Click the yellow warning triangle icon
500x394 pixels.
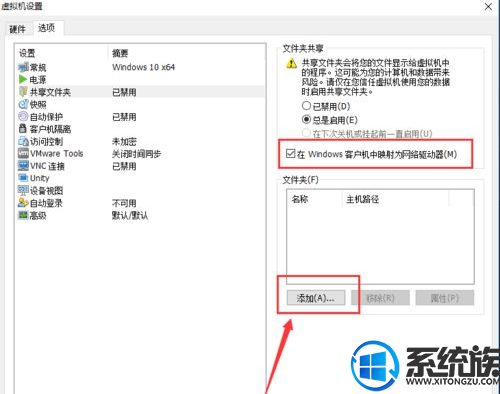pyautogui.click(x=292, y=63)
